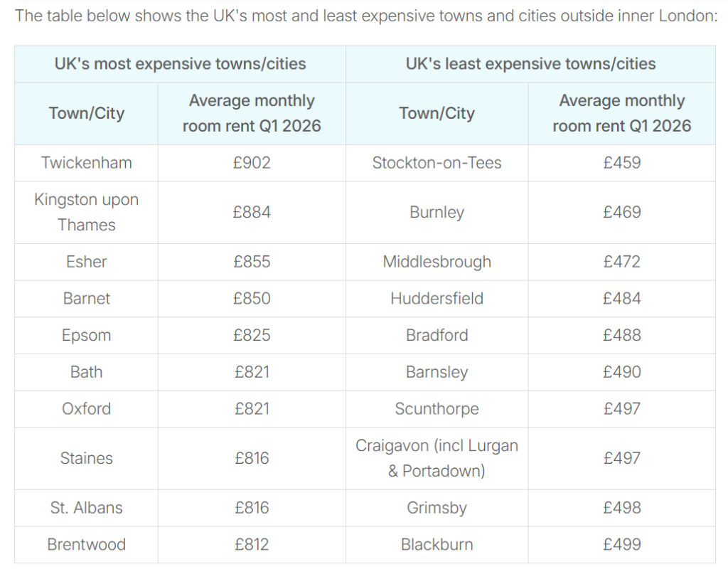
Task: Select the Barnet table cell
Action: tap(86, 299)
